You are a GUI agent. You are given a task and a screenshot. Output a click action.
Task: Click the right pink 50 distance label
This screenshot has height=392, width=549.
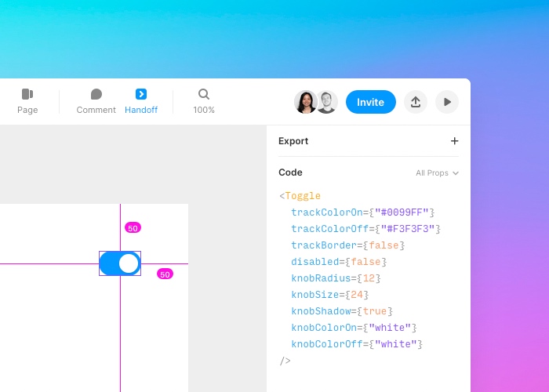pos(165,274)
